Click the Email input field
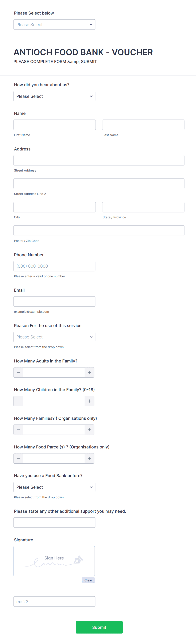This screenshot has height=644, width=196. click(54, 301)
